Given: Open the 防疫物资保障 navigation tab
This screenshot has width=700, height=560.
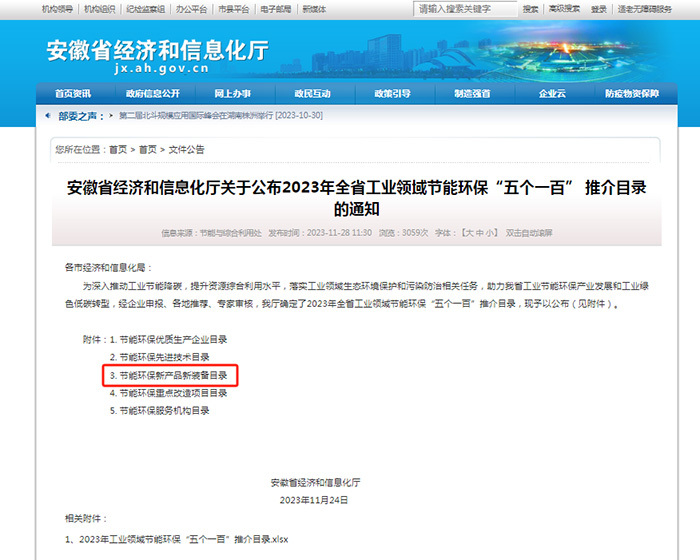Looking at the screenshot, I should click(632, 93).
